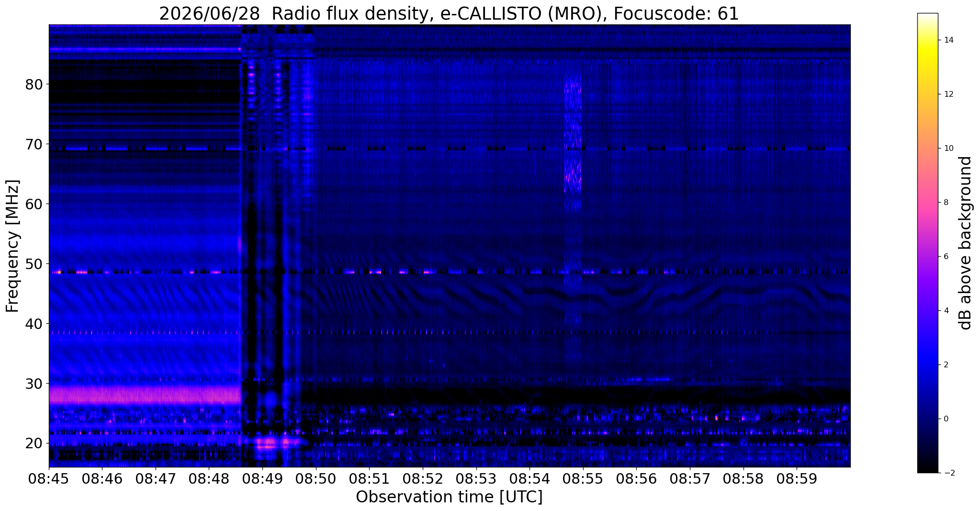980x511 pixels.
Task: Click the 50 MHz frequency tick label
Action: 34,264
